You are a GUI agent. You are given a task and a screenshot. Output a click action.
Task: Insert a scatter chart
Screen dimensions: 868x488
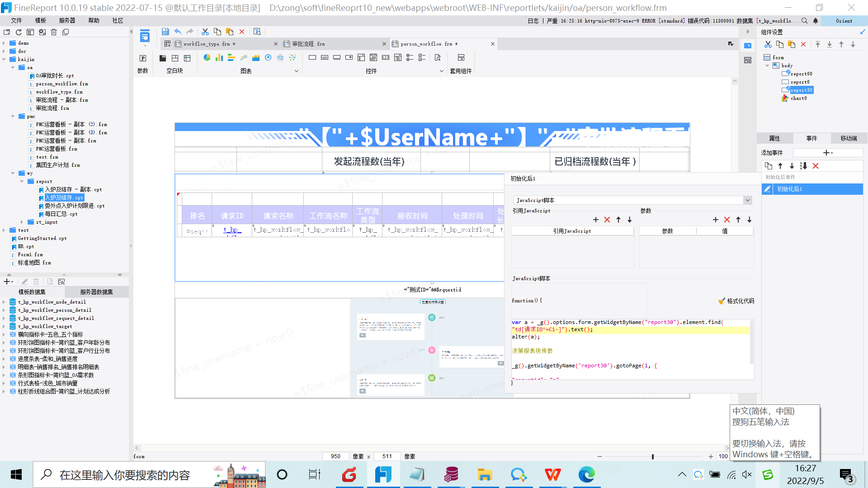pyautogui.click(x=292, y=57)
